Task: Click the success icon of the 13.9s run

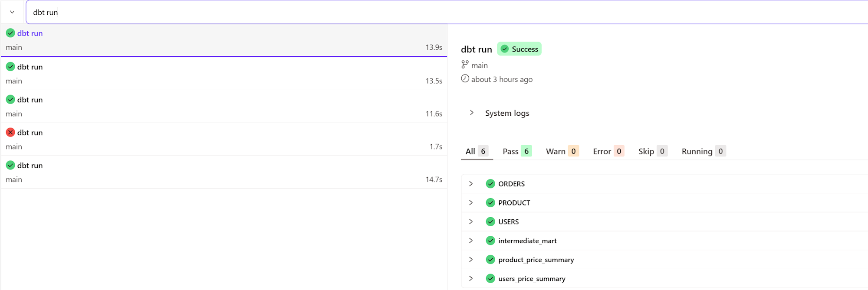Action: click(10, 33)
